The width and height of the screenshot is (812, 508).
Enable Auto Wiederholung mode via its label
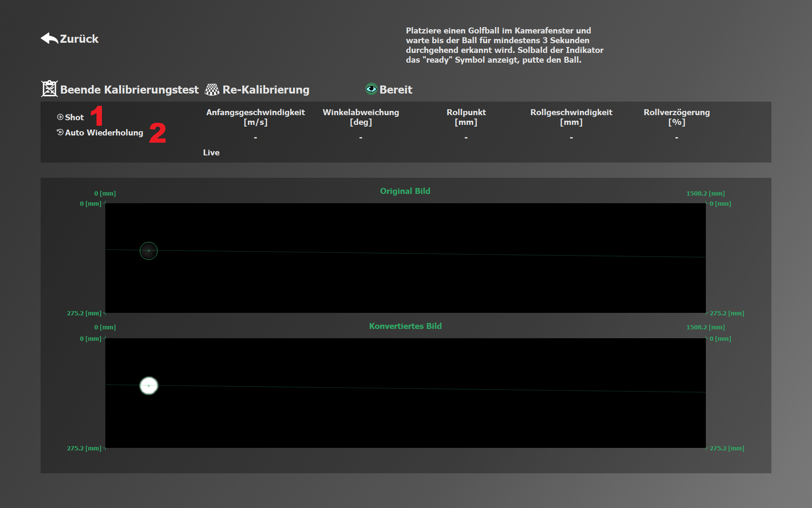click(104, 133)
